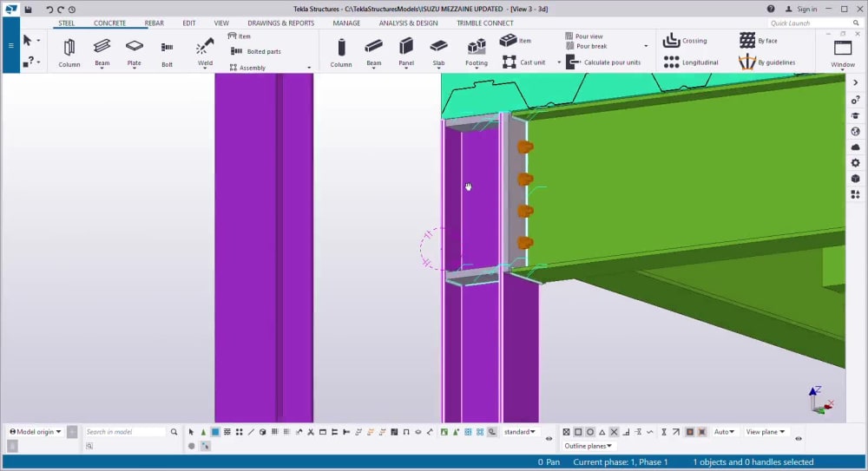Choose the Footing tool

coord(476,53)
